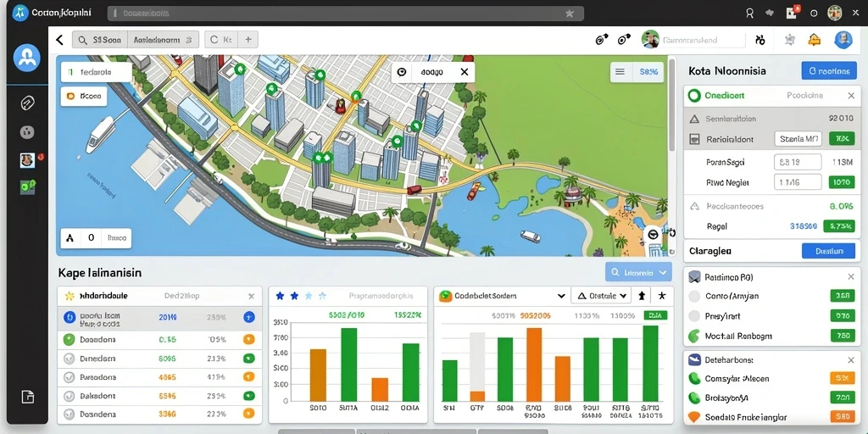
Task: Switch to the Aastadenarm tab
Action: pos(164,40)
